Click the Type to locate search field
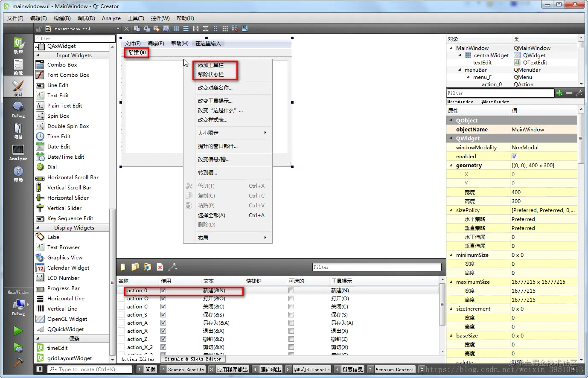The width and height of the screenshot is (588, 378). tap(90, 369)
